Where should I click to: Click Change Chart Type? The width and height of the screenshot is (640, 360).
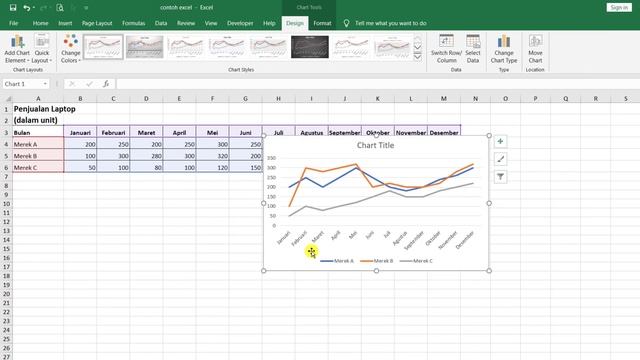tap(504, 49)
